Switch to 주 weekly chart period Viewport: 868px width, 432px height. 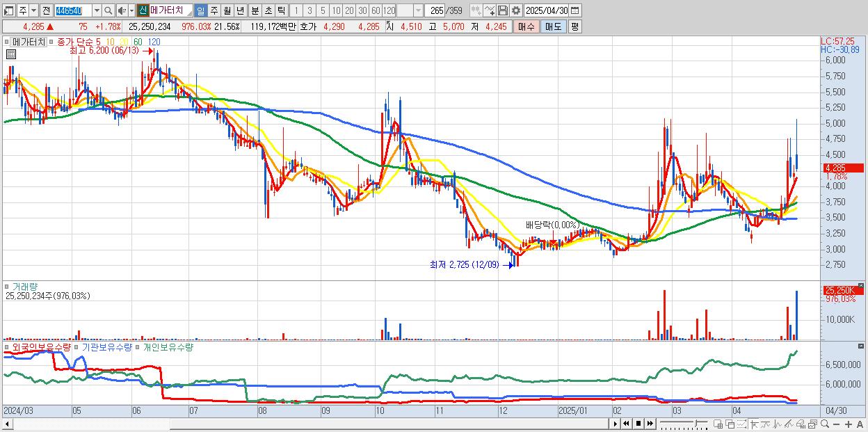click(214, 10)
